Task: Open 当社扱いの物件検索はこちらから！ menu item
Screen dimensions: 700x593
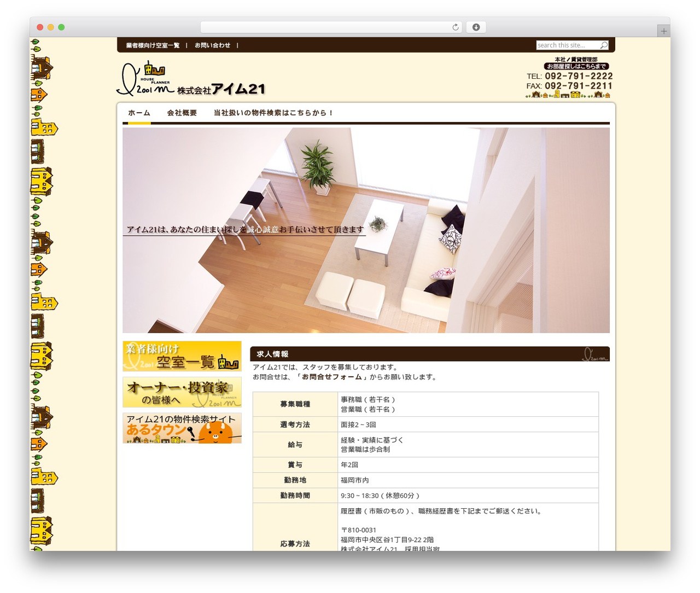Action: (273, 113)
